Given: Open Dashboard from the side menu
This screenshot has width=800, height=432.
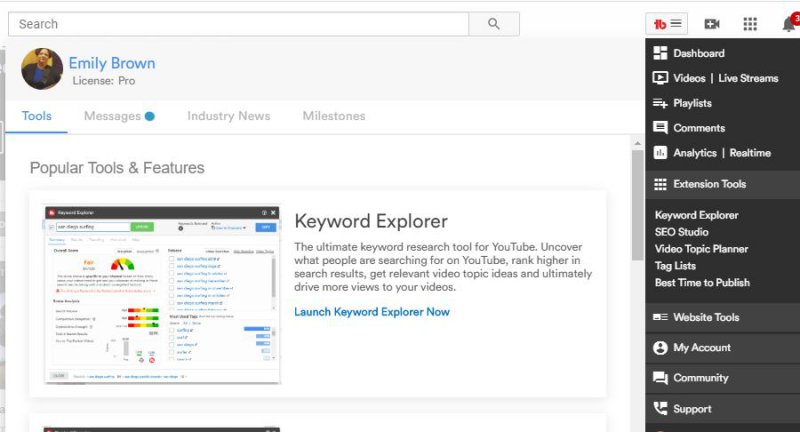Looking at the screenshot, I should point(698,53).
